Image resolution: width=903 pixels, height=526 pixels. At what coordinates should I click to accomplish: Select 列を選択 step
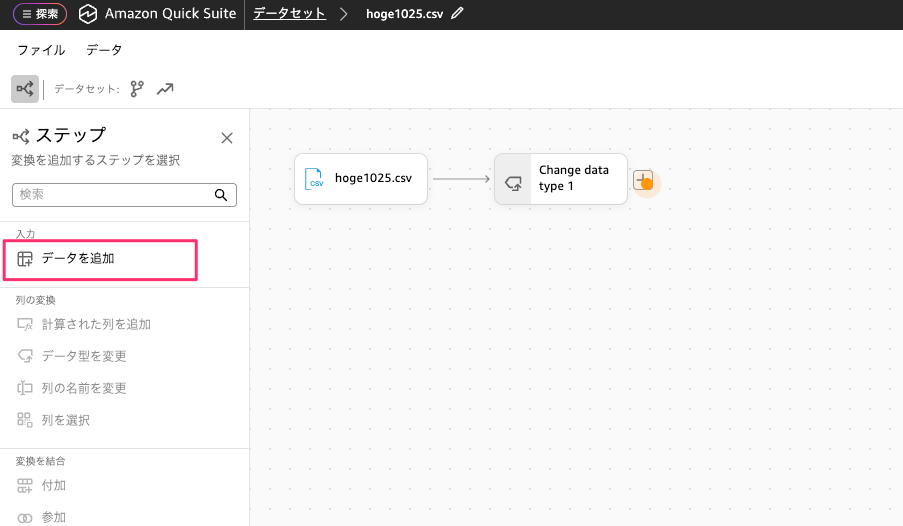tap(66, 420)
